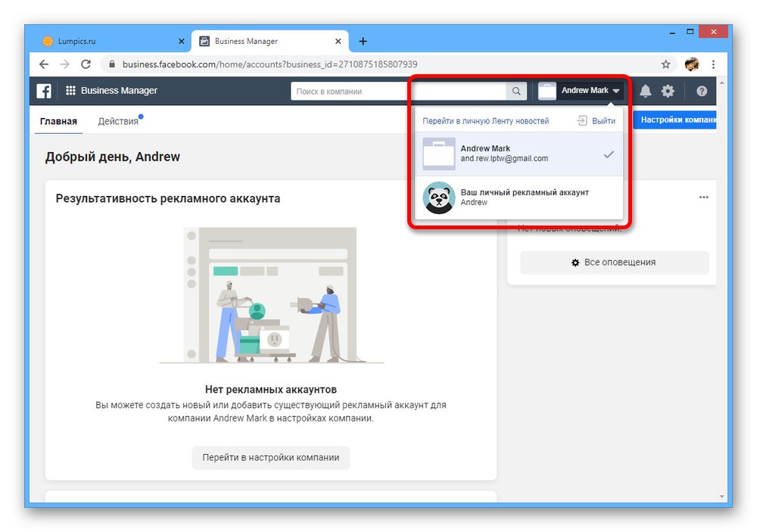Open settings gear icon in header
This screenshot has width=757, height=532.
[668, 91]
